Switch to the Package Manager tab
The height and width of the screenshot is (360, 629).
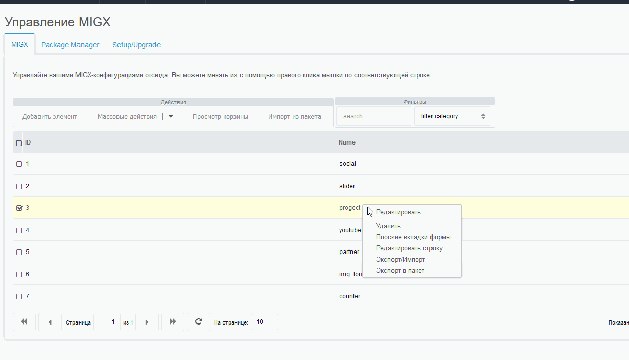point(70,45)
